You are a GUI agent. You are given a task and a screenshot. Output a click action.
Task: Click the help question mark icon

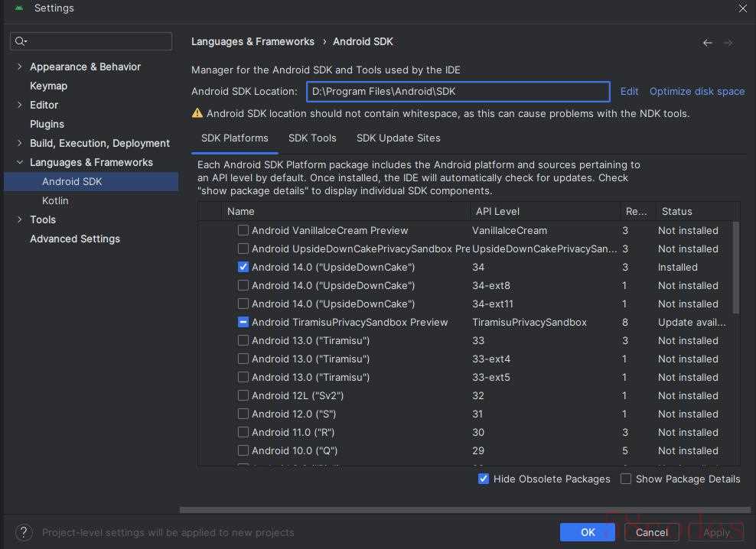(24, 533)
